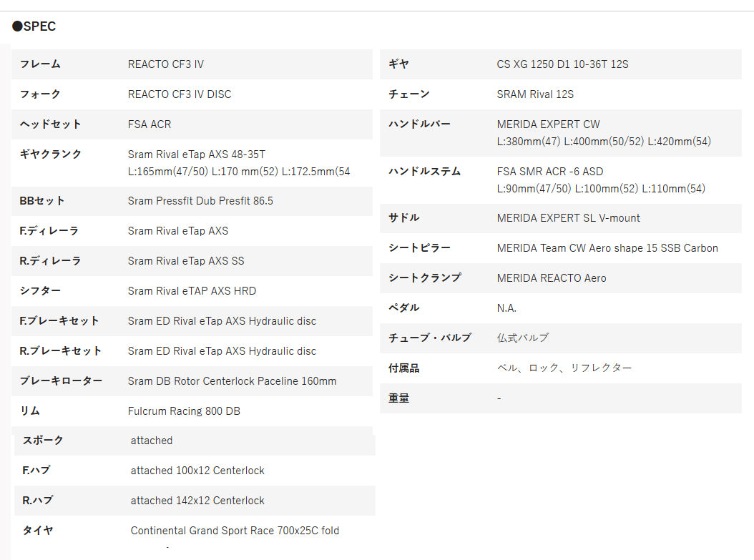Click Sram Rival eTap AXS 48-35T crank text
This screenshot has width=754, height=560.
(197, 154)
